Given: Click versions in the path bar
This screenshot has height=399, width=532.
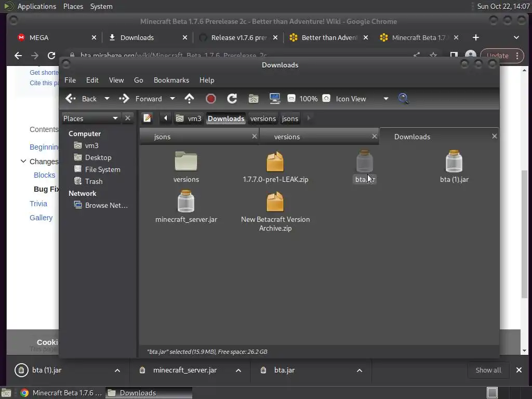Looking at the screenshot, I should point(263,118).
